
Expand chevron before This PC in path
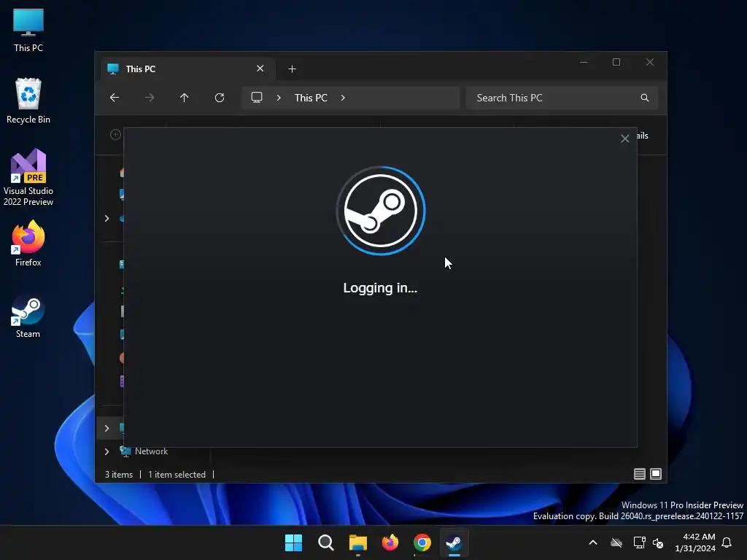point(279,98)
